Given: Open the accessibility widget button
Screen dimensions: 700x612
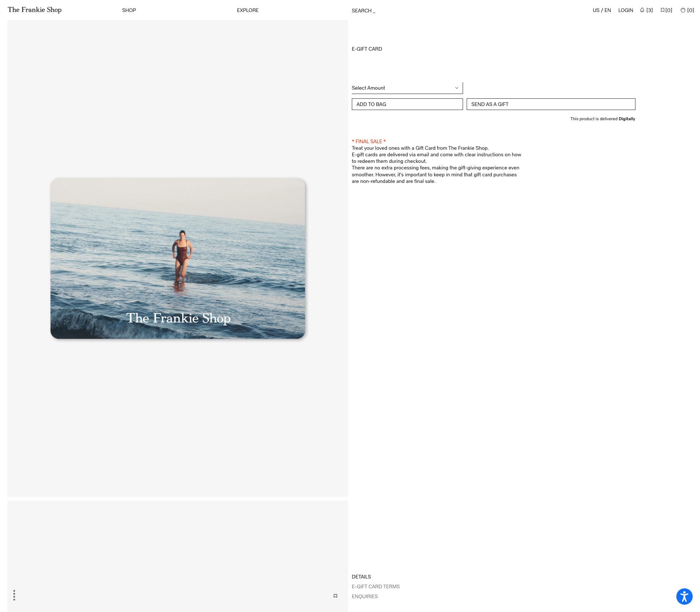Looking at the screenshot, I should coord(684,596).
